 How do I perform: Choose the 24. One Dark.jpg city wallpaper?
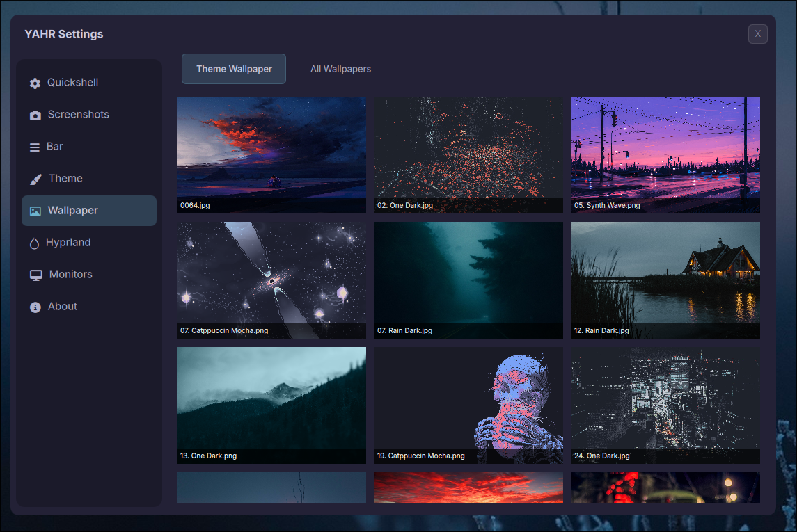click(665, 405)
